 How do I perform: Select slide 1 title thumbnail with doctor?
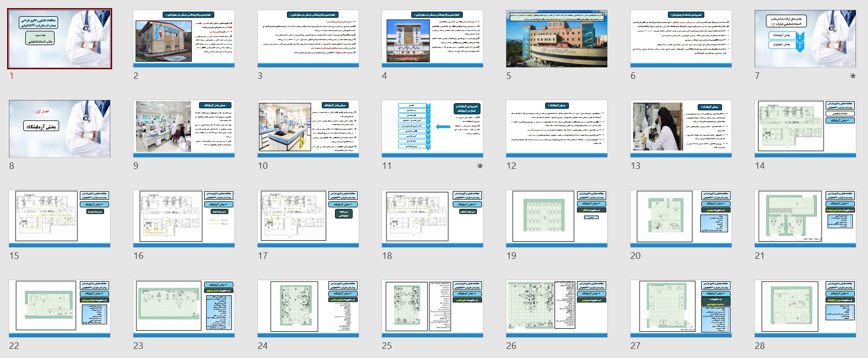point(60,39)
